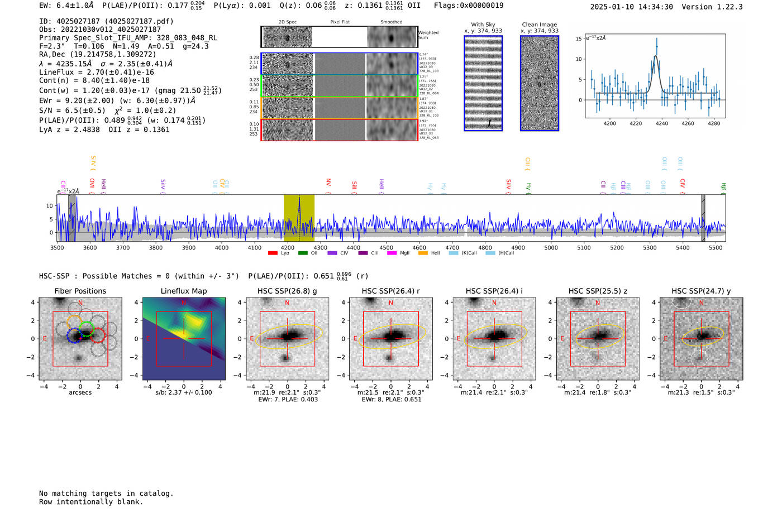Select the orange-framed 2D spectrum row

tap(340, 108)
